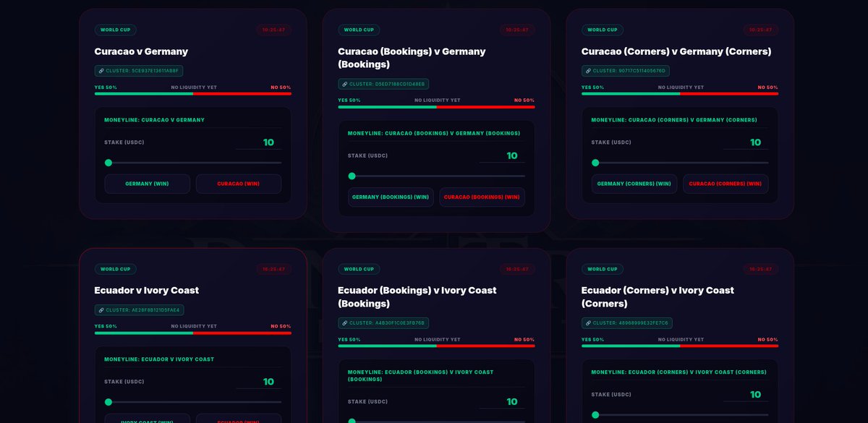Click World Cup badge on Curacao (Corners) card

click(x=603, y=30)
